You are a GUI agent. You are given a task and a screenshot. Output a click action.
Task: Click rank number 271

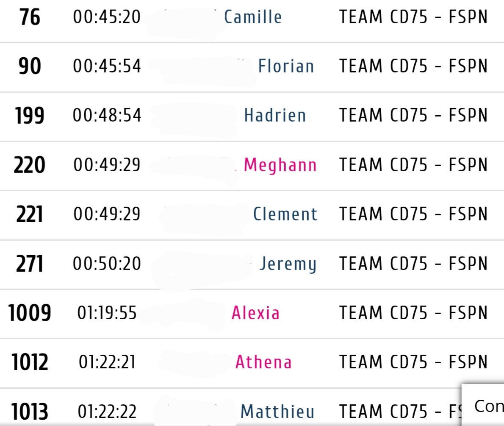(30, 264)
